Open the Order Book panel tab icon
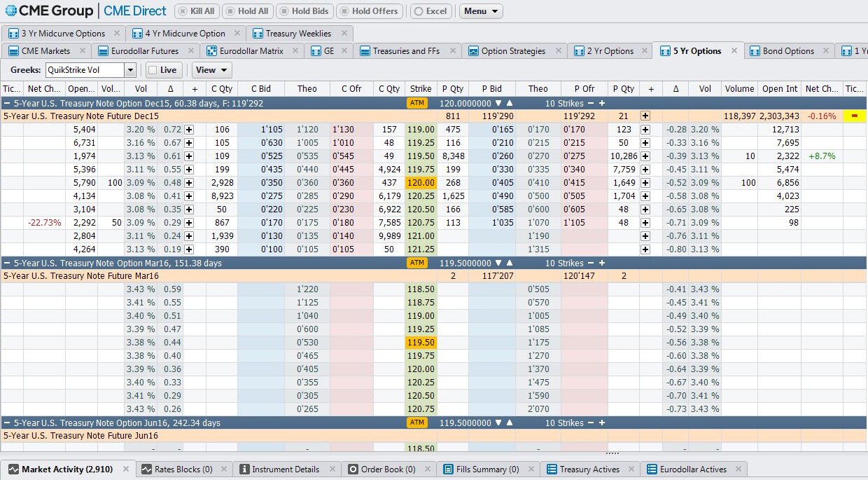 (x=353, y=469)
